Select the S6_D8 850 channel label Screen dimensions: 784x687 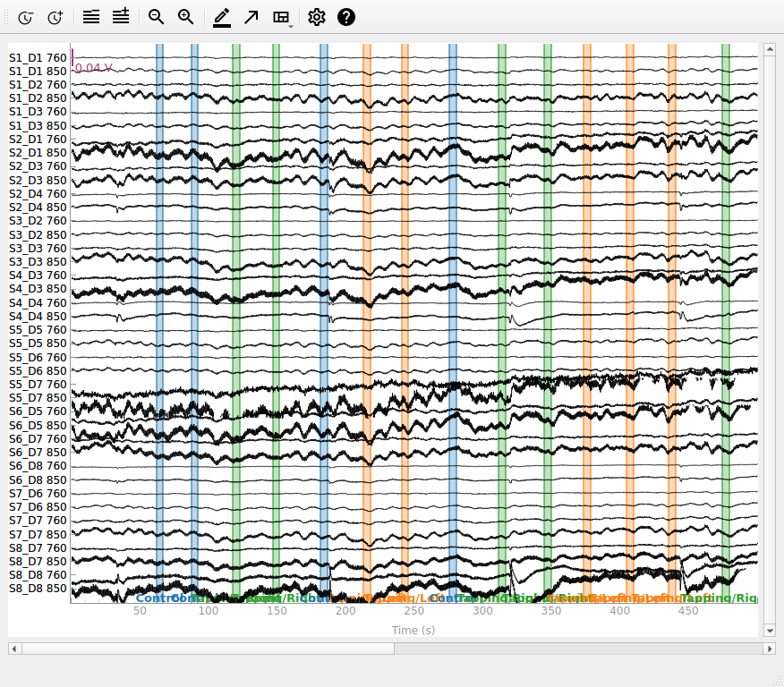[38, 479]
